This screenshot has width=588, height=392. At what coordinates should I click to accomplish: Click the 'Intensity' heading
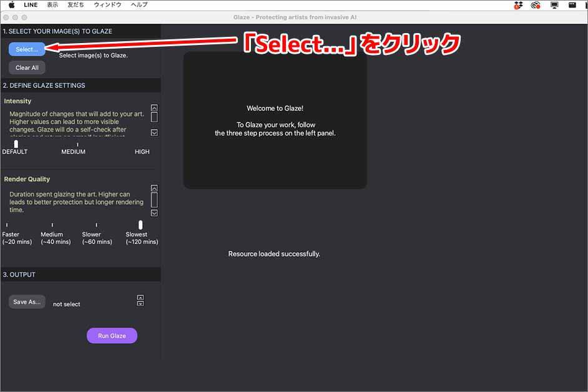click(x=17, y=101)
